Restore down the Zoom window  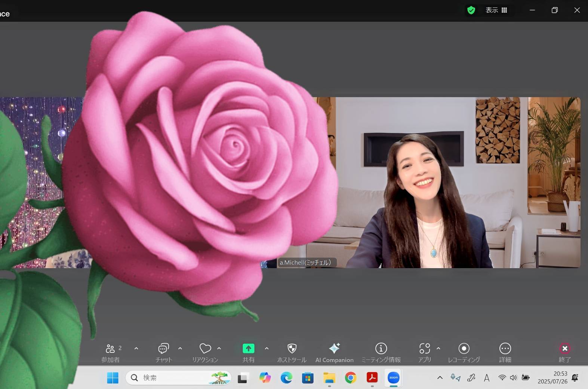[555, 10]
